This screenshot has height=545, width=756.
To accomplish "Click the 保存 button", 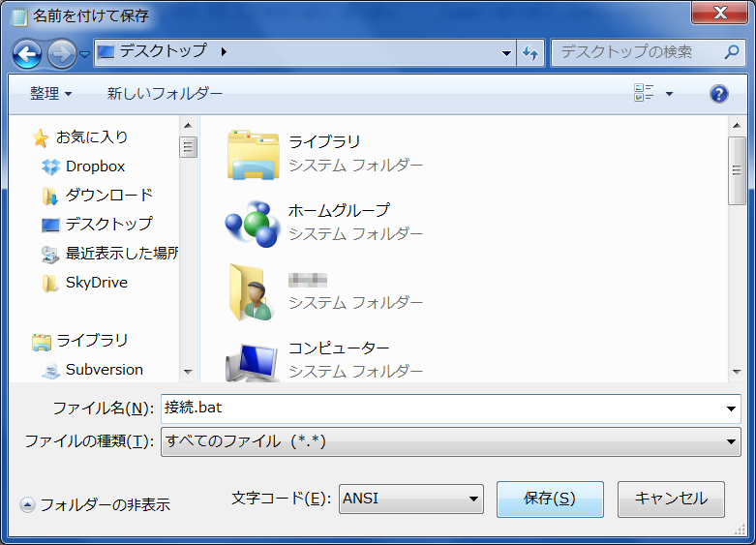I will click(x=550, y=500).
